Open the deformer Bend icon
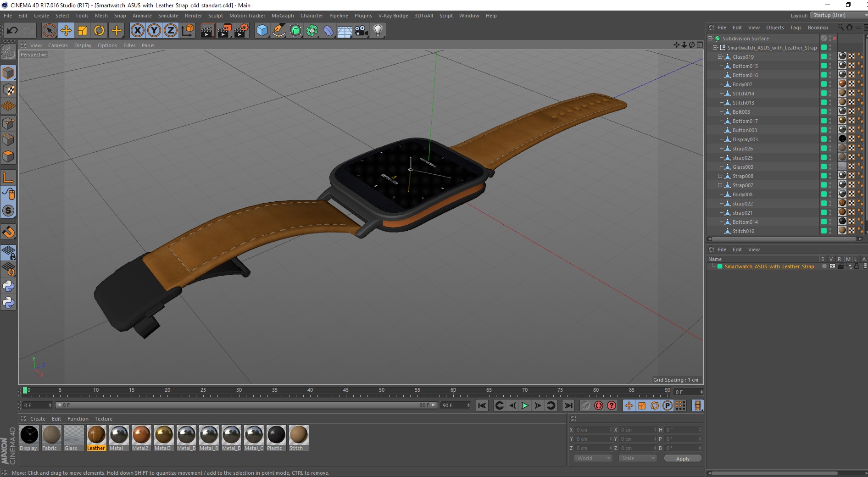 pos(328,31)
